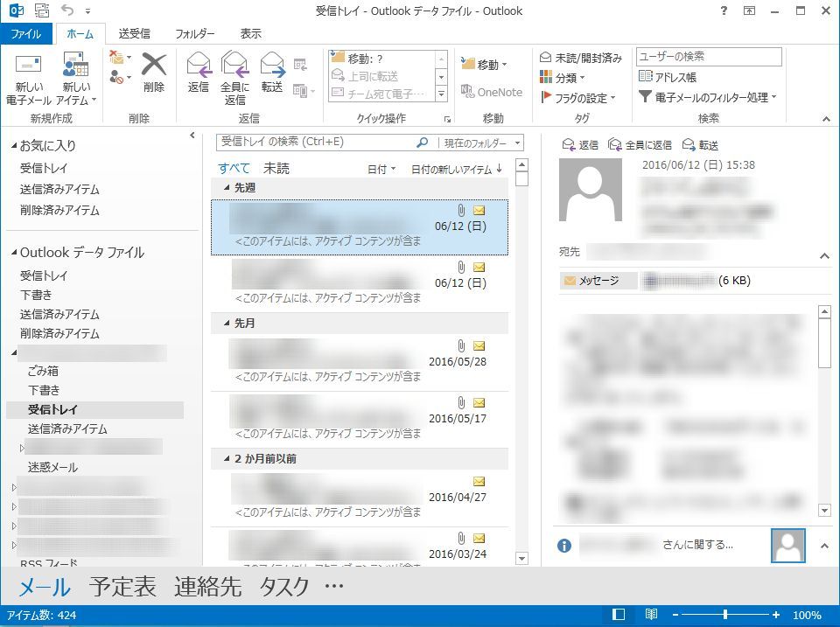The image size is (840, 627).
Task: Collapse the folder pane arrow
Action: click(x=192, y=136)
